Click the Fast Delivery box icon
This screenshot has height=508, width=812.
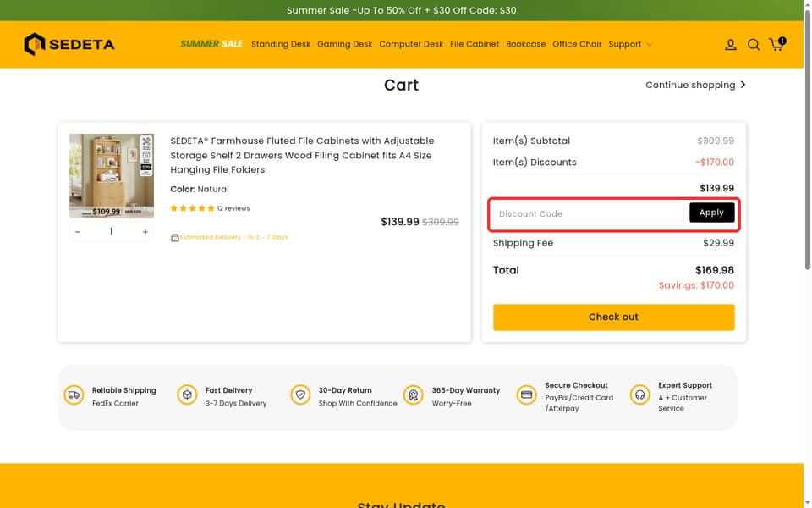click(x=187, y=395)
